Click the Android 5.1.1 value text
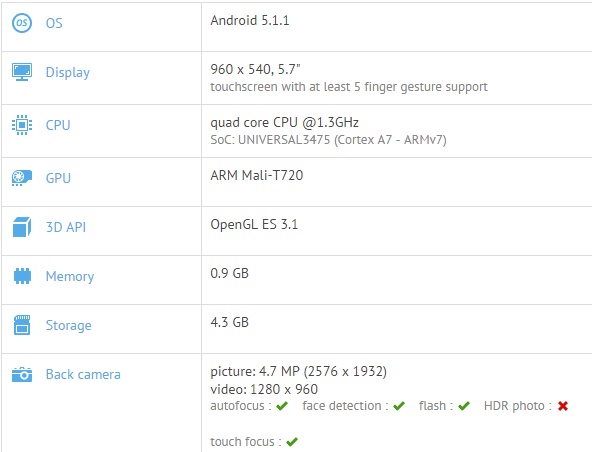This screenshot has height=452, width=592. click(250, 20)
